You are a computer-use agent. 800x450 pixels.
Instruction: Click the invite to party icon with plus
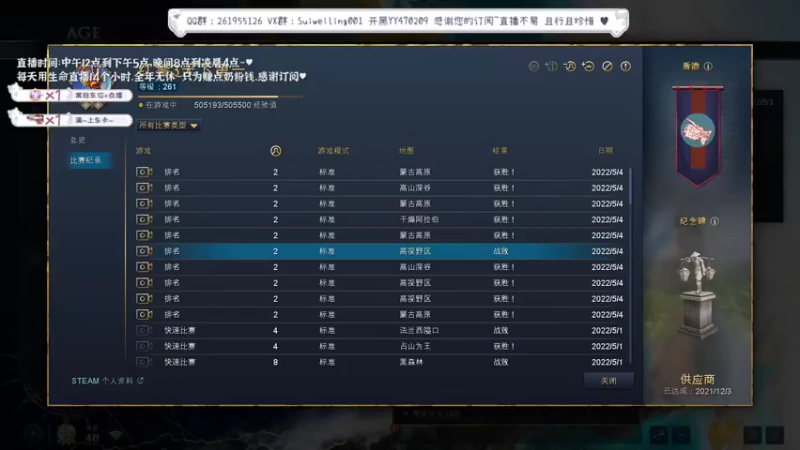tap(588, 66)
